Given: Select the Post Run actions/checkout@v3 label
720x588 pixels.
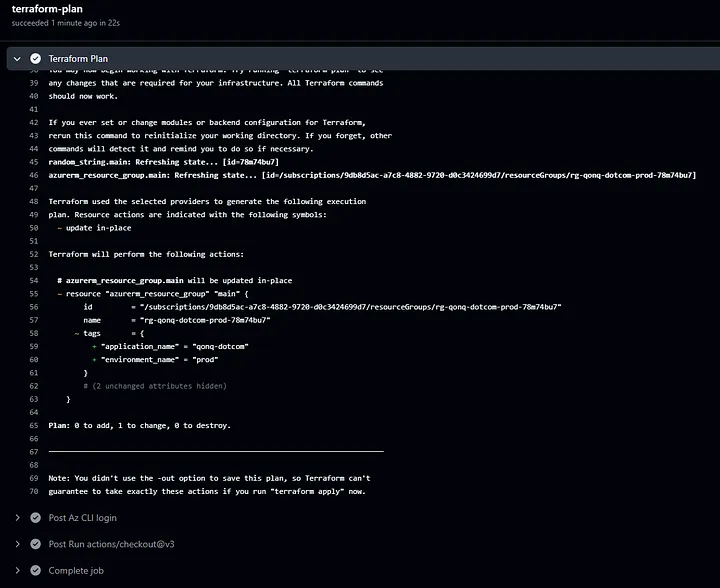Looking at the screenshot, I should click(112, 544).
